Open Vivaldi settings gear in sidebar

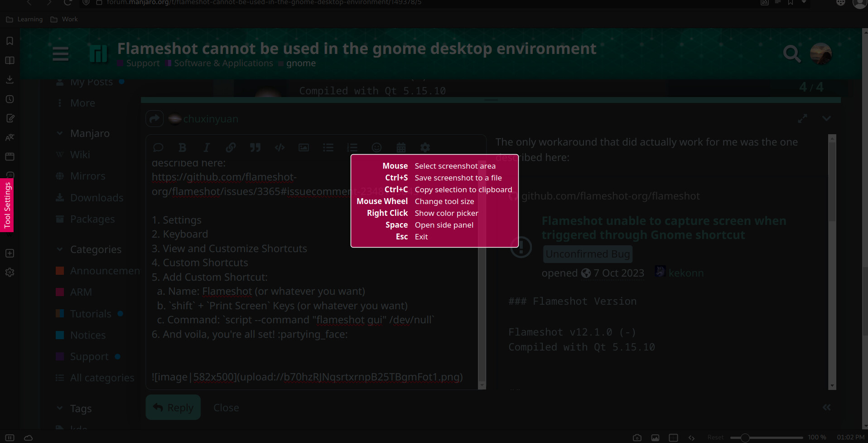coord(10,272)
